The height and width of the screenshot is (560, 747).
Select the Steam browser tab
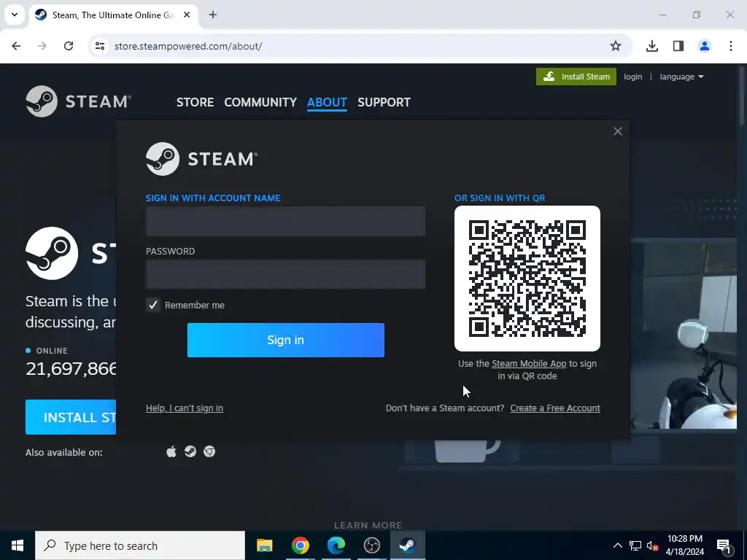[x=112, y=15]
